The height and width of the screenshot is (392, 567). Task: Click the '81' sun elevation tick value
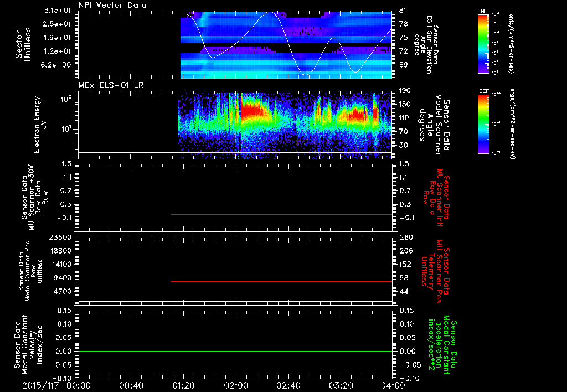point(404,11)
